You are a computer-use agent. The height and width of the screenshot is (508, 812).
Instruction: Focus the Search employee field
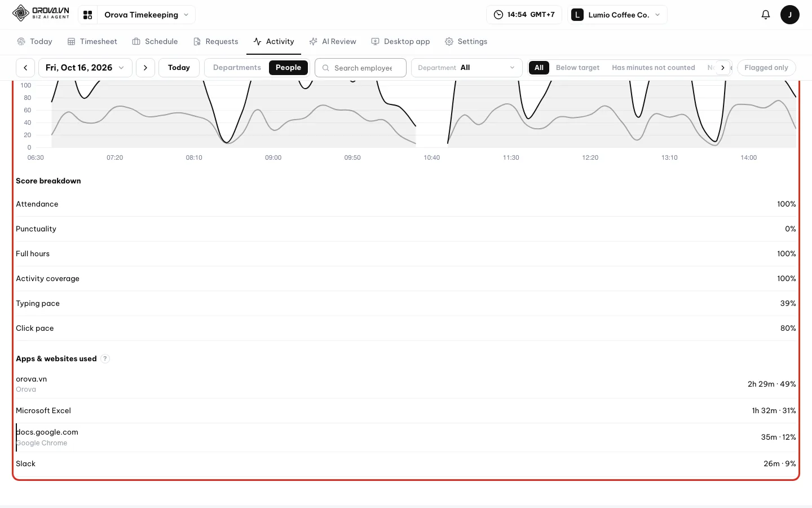pyautogui.click(x=360, y=68)
